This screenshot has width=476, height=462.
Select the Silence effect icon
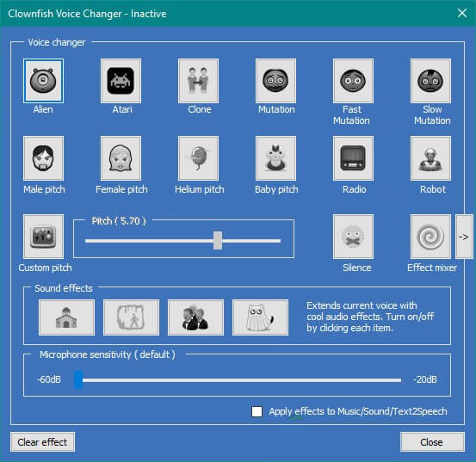[x=353, y=237]
